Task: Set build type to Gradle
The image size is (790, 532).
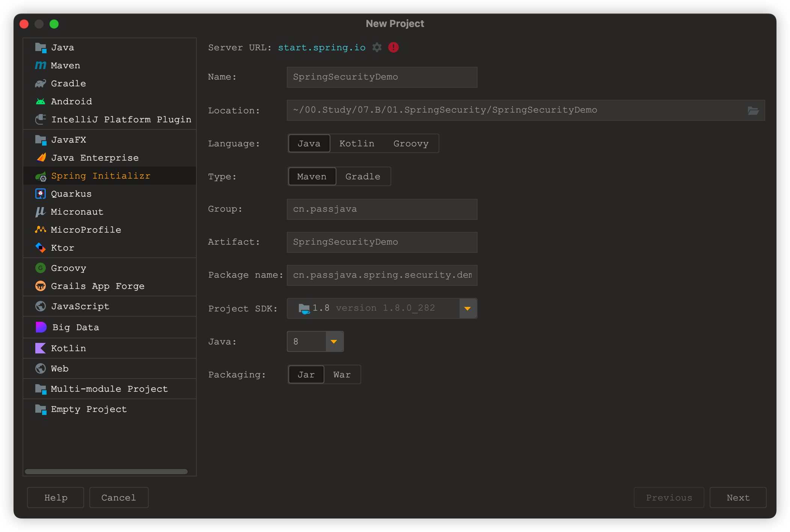Action: pyautogui.click(x=363, y=176)
